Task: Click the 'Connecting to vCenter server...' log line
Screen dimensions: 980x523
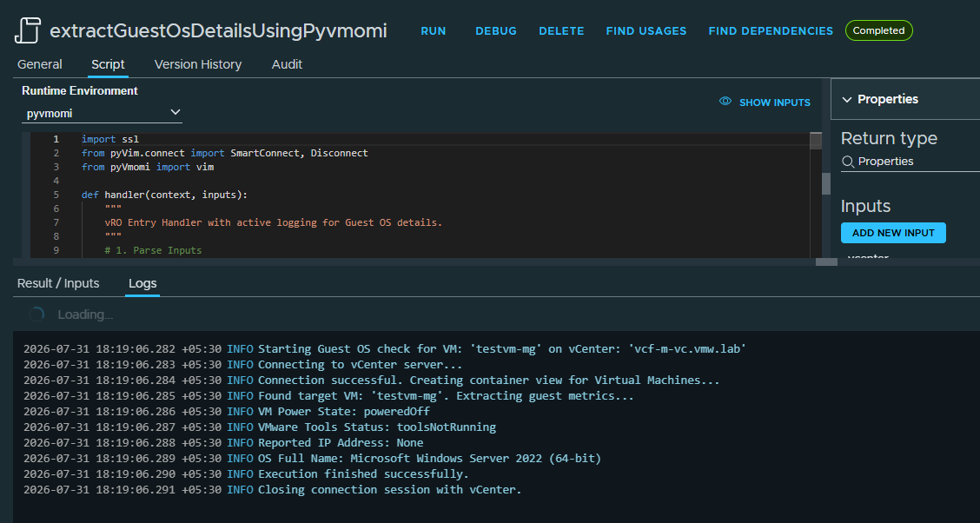Action: 244,365
